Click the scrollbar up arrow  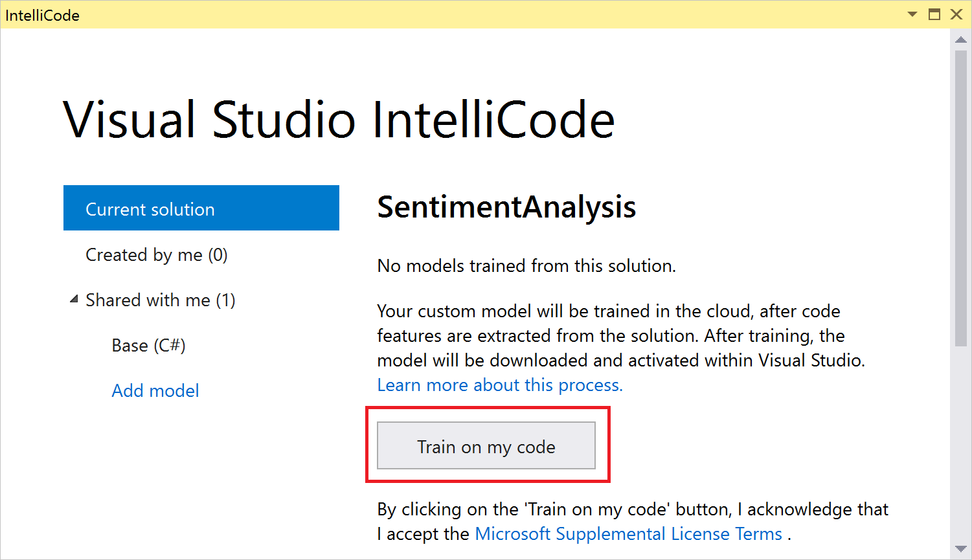tap(961, 39)
